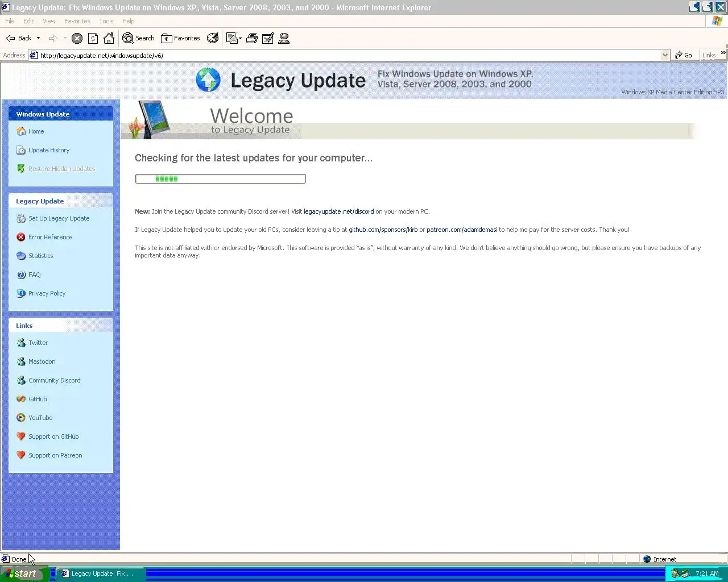Expand the address bar dropdown arrow

coord(665,55)
